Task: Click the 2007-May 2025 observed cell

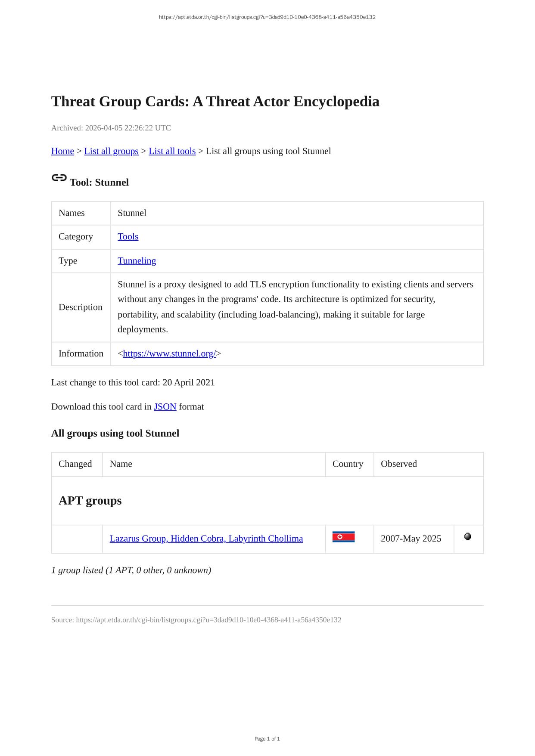Action: (411, 539)
